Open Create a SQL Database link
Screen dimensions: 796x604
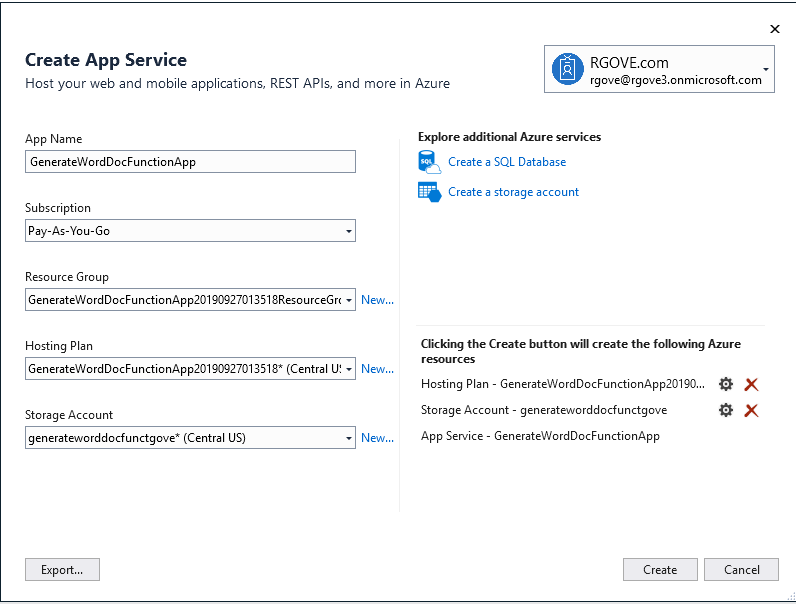tap(507, 162)
